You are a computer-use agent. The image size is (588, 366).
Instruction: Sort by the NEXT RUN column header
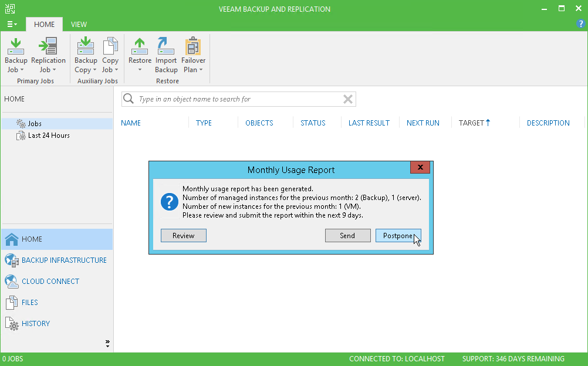pyautogui.click(x=423, y=123)
